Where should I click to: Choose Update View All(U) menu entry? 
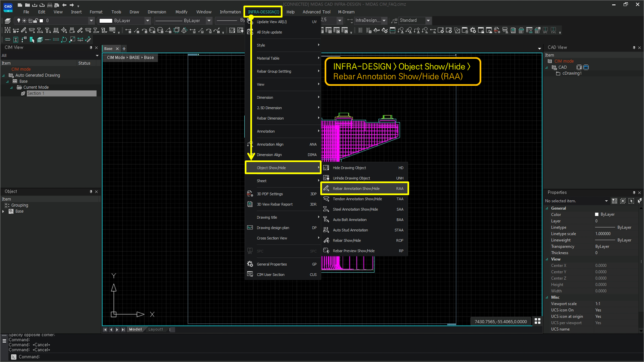(x=283, y=22)
